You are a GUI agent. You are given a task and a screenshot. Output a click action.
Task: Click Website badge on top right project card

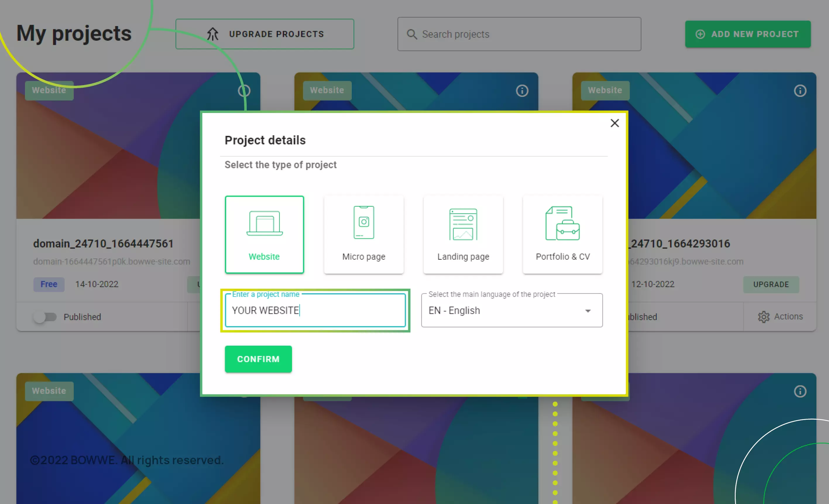pos(605,90)
